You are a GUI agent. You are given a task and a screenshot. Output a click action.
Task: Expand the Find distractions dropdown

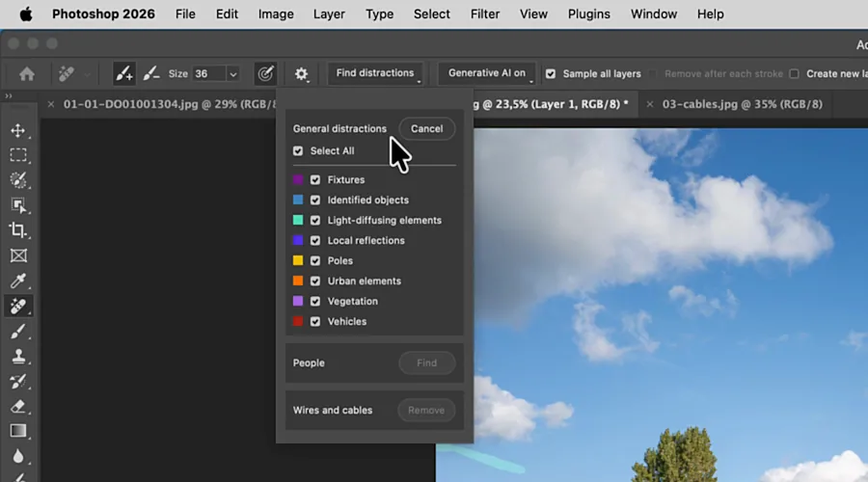(x=375, y=73)
